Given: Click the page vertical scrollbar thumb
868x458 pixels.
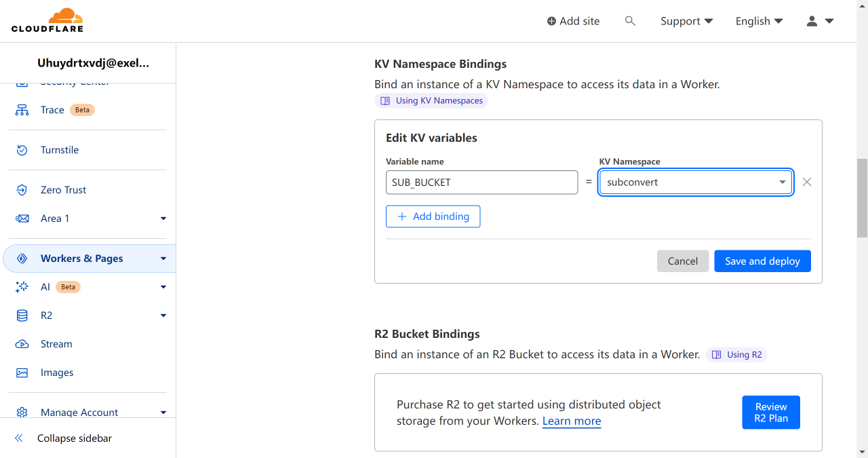Looking at the screenshot, I should [862, 198].
